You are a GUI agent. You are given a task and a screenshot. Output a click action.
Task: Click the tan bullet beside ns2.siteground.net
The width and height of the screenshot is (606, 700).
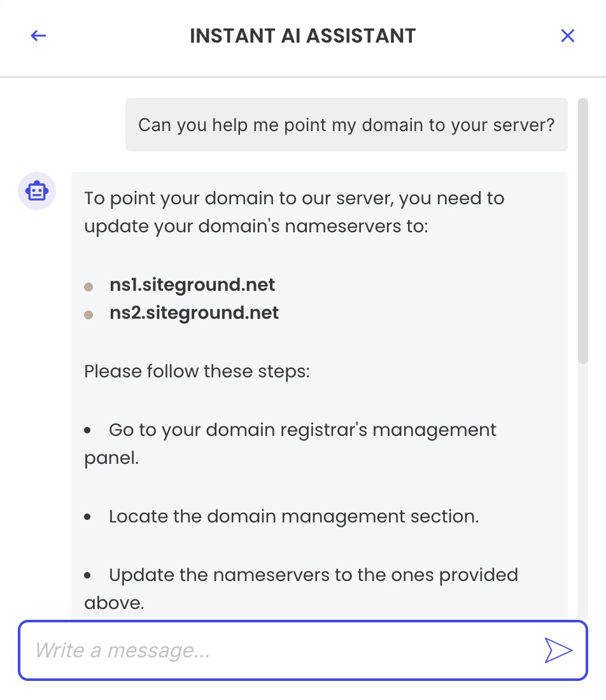click(x=88, y=315)
